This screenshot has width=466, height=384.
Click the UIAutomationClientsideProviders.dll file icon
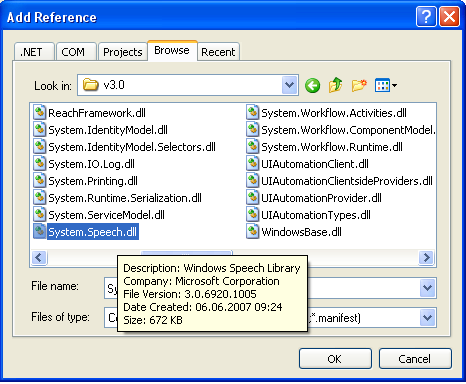point(252,180)
